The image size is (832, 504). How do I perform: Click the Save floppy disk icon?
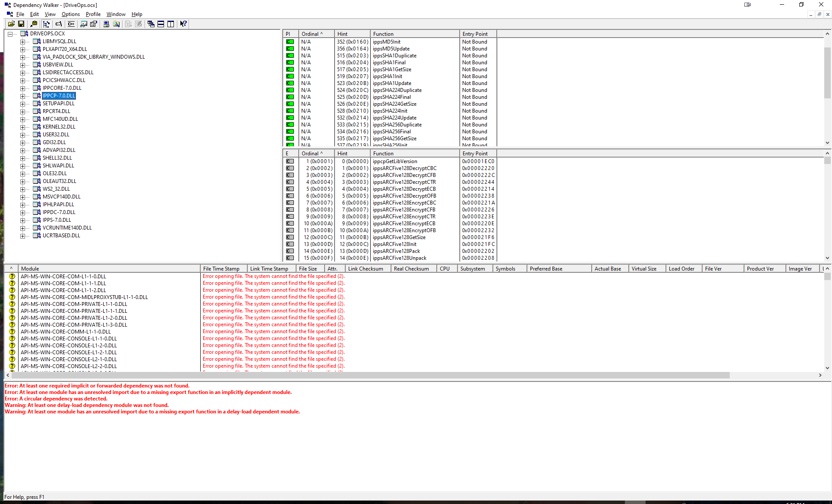(21, 24)
